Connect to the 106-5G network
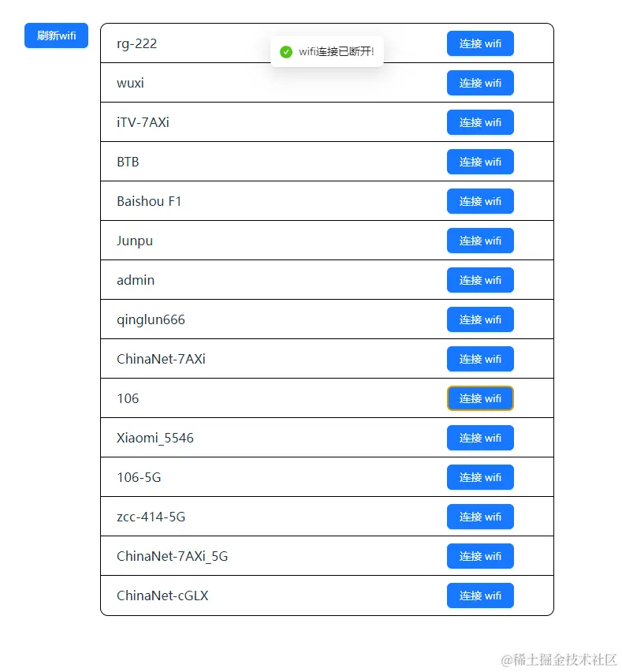 click(x=480, y=477)
